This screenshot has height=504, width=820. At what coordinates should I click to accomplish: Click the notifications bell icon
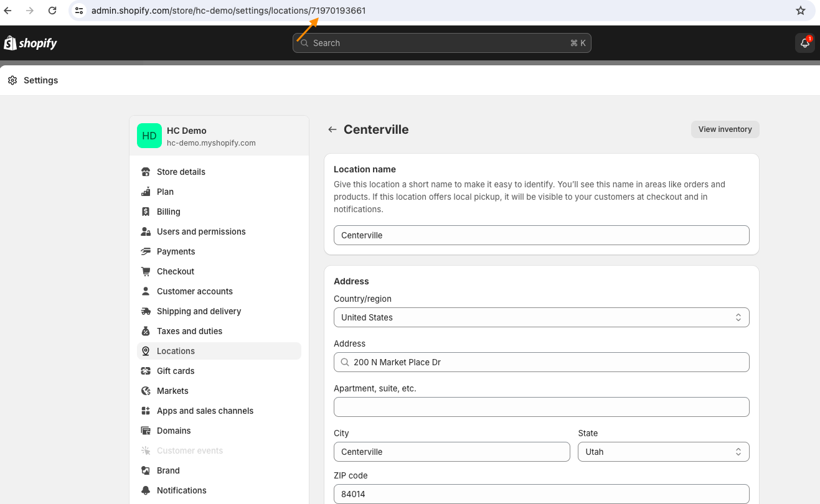[804, 43]
